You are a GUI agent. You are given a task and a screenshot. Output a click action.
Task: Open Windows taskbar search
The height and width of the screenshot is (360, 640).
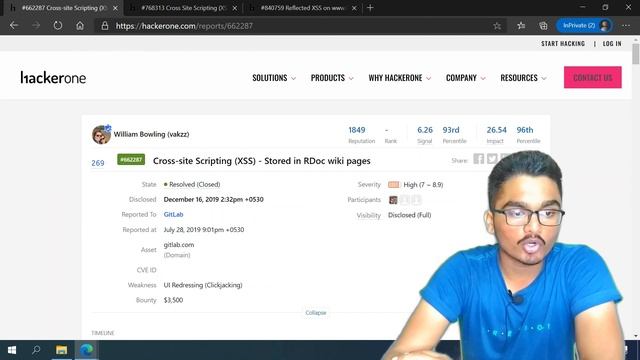point(36,350)
